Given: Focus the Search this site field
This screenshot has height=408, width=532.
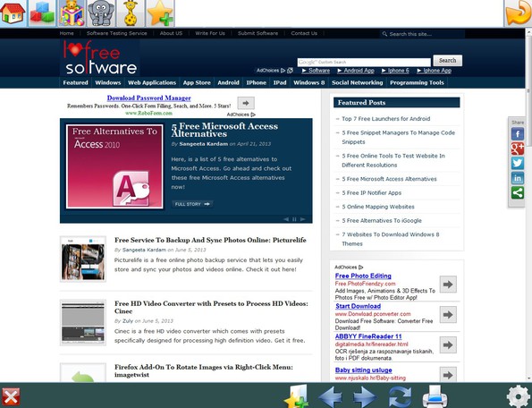Looking at the screenshot, I should pyautogui.click(x=422, y=34).
